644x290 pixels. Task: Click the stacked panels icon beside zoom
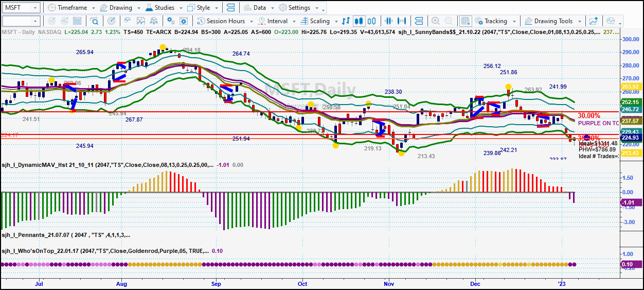[x=420, y=21]
